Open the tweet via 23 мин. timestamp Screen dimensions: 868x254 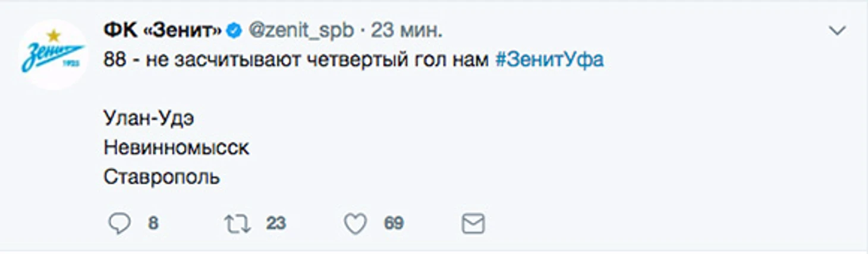tap(407, 31)
